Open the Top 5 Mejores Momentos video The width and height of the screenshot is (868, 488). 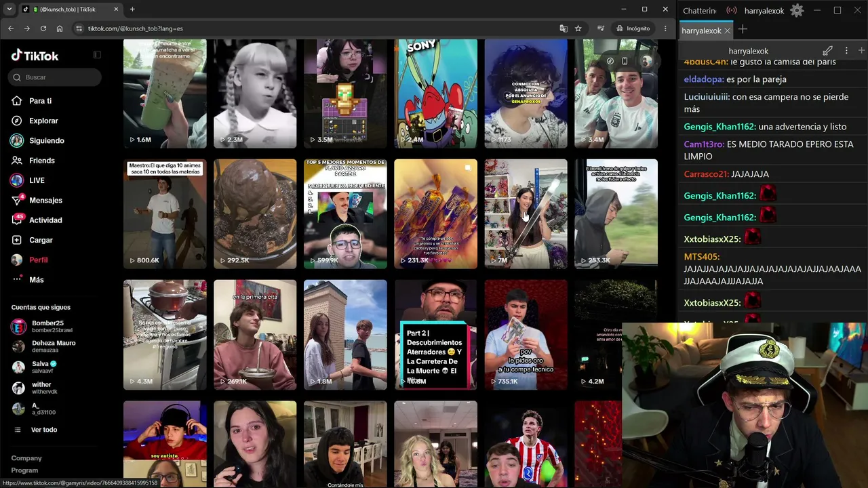click(345, 214)
